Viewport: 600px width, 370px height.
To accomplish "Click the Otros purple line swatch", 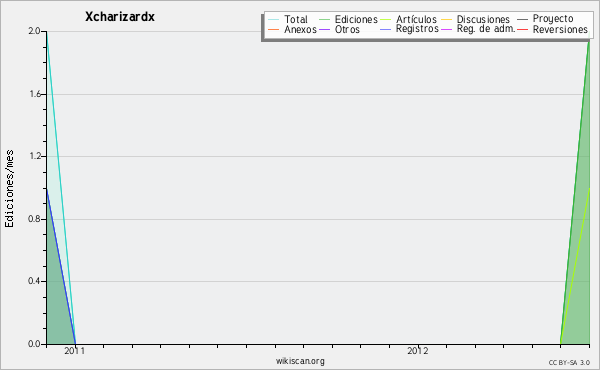I will point(324,29).
